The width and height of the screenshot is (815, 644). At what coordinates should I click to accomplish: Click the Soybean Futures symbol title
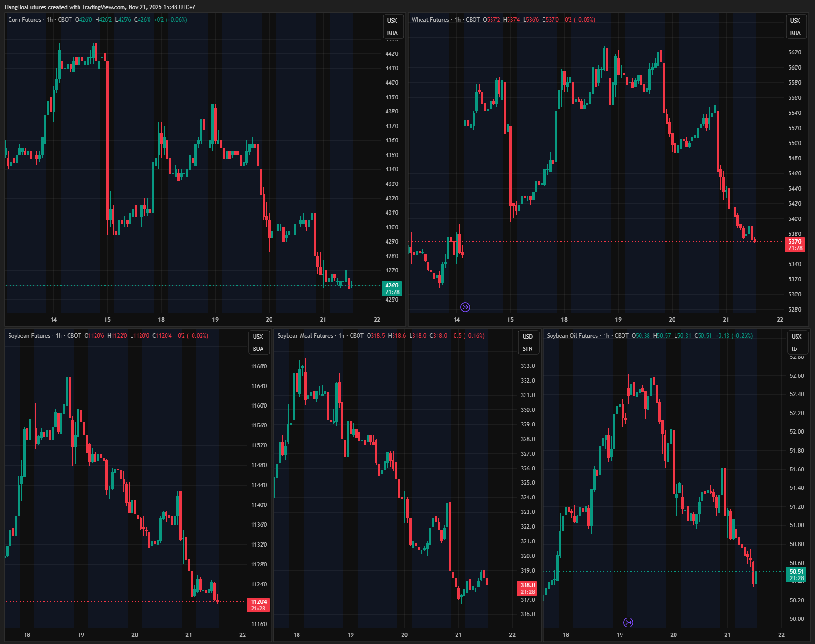pyautogui.click(x=29, y=336)
